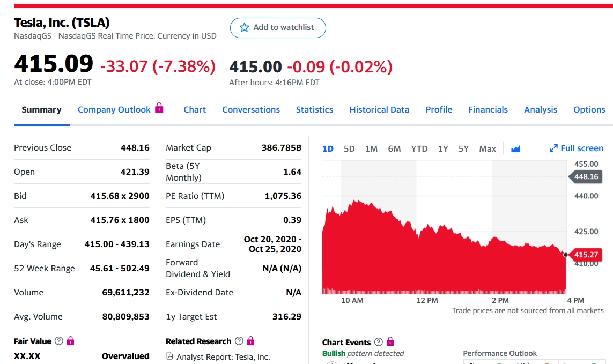Click the lock icon next to Fair Value
The image size is (613, 364).
click(x=70, y=341)
